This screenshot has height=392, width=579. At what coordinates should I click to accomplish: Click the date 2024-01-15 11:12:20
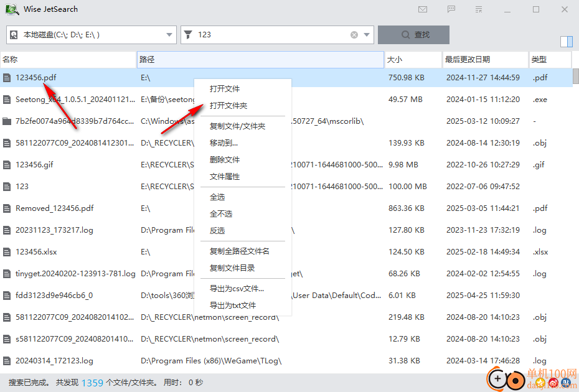point(483,100)
